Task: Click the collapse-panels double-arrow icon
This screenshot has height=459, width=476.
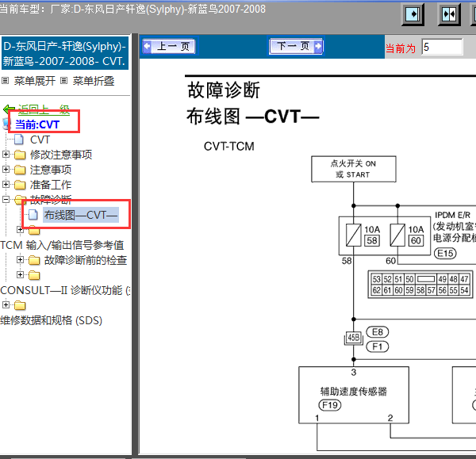Action: coord(449,14)
